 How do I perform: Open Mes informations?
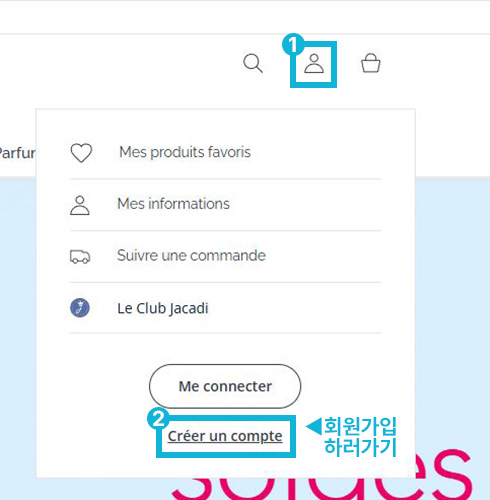[x=173, y=204]
